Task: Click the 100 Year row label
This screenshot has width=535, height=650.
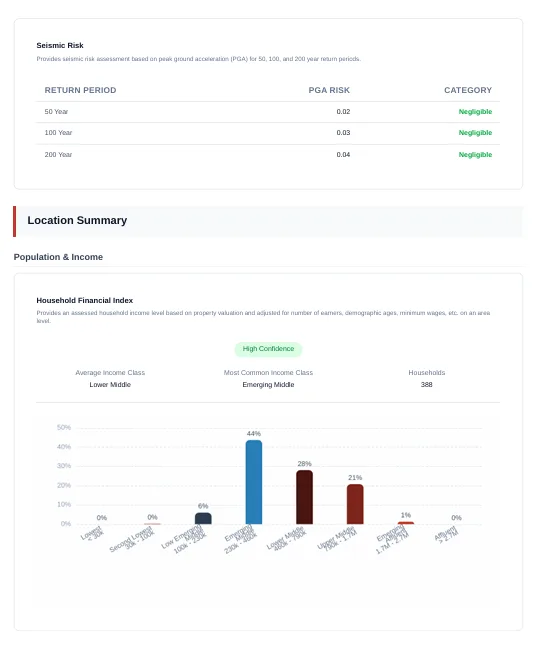Action: point(58,133)
